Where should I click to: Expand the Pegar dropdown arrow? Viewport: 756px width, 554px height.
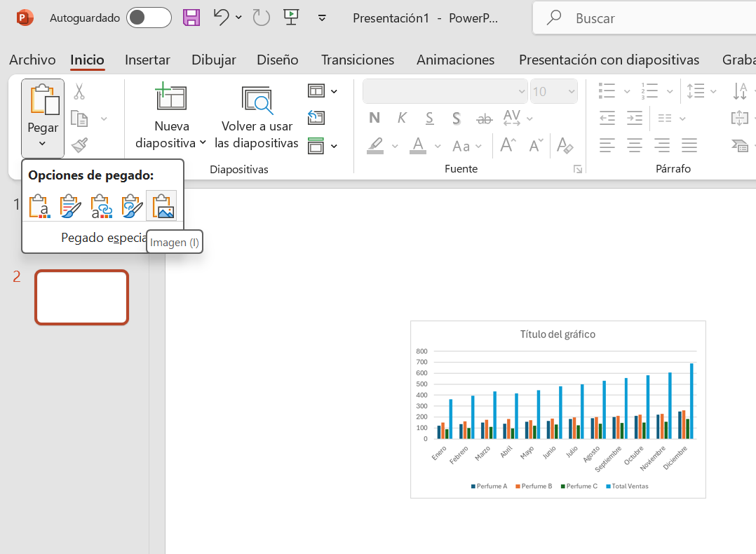point(42,144)
